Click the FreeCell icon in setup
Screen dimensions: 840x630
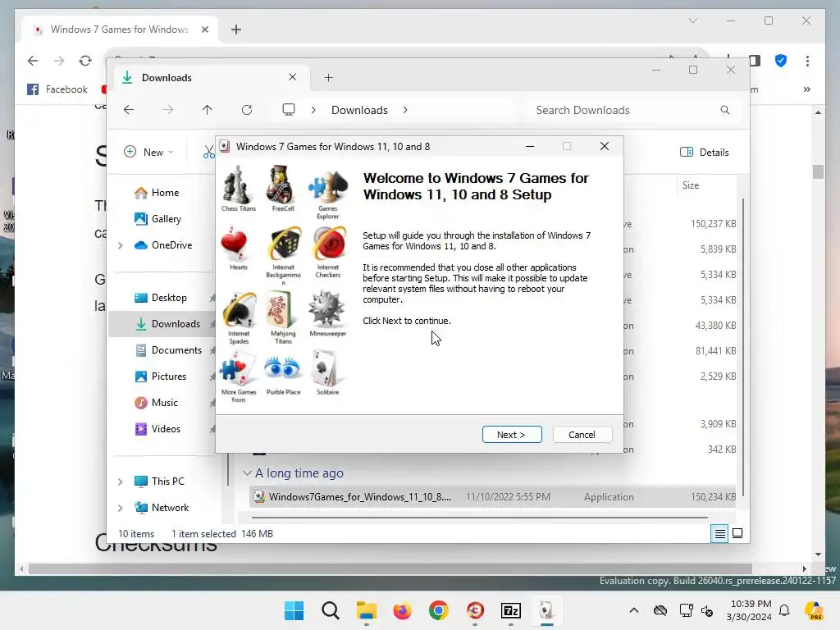pos(282,185)
